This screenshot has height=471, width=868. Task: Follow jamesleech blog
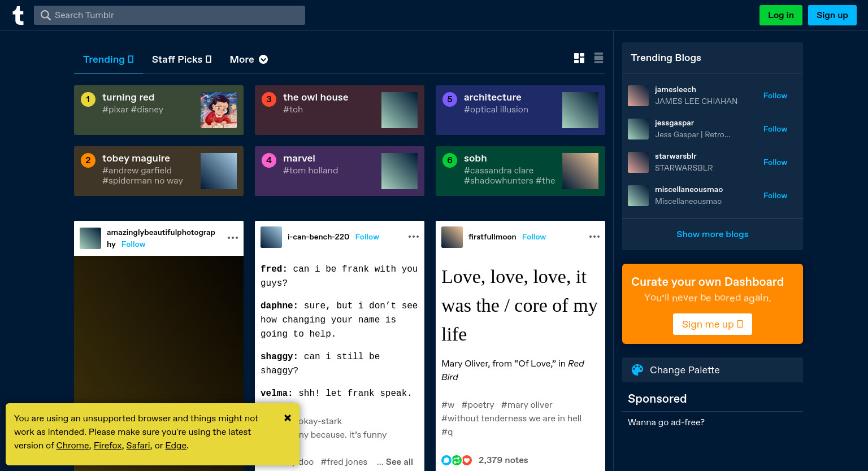pyautogui.click(x=775, y=96)
